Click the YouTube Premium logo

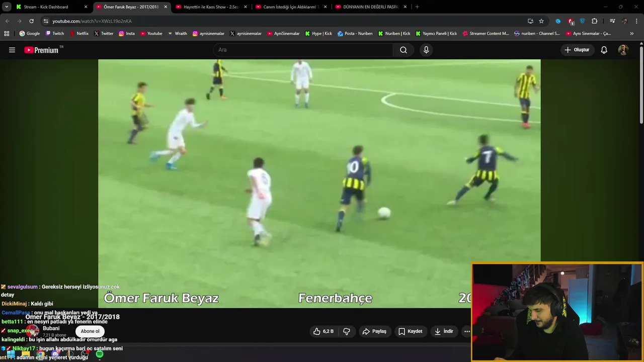(41, 50)
